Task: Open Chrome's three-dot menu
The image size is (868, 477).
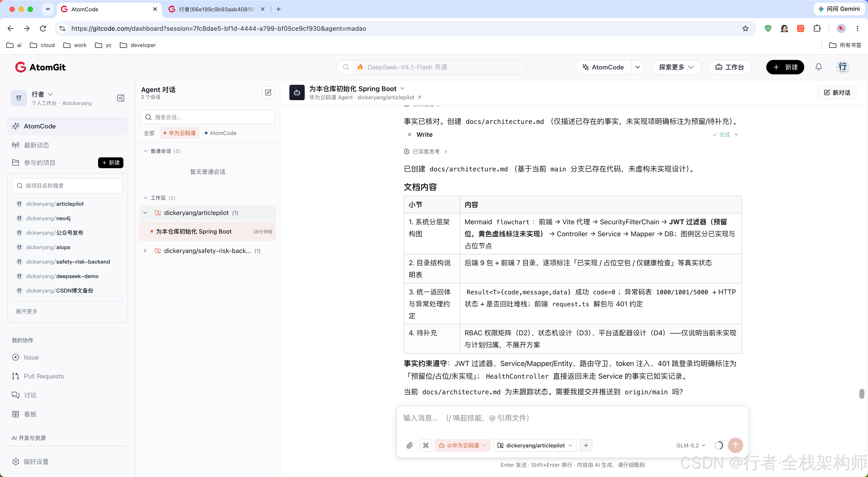Action: [x=858, y=29]
